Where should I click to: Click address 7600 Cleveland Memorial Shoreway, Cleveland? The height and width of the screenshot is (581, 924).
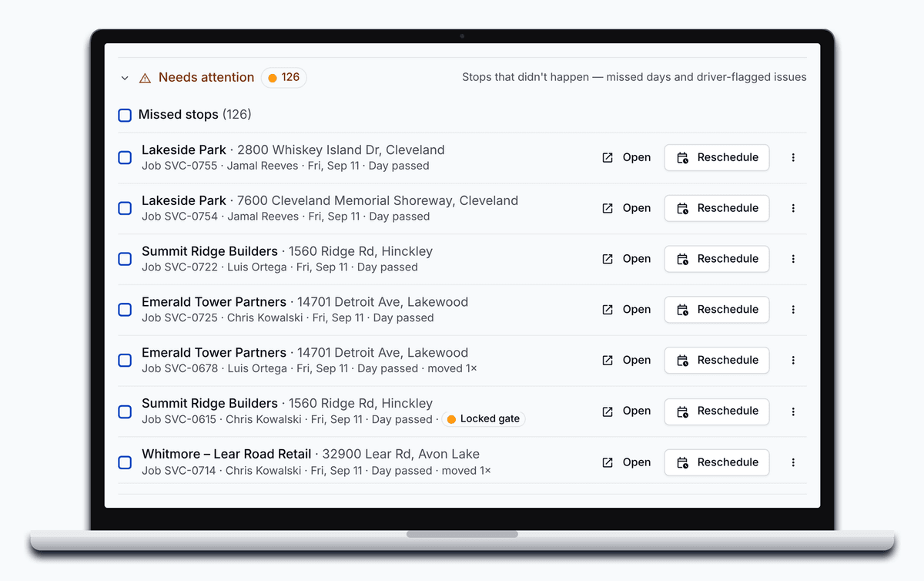(377, 200)
